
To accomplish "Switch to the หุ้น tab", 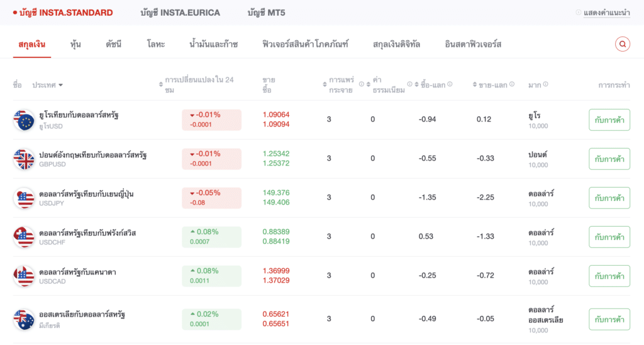I will 76,44.
